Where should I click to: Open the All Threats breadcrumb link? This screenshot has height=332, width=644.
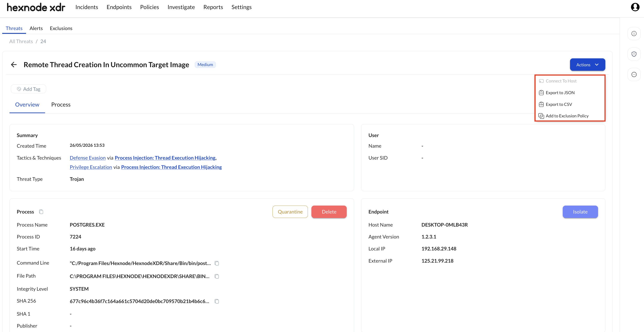[21, 41]
